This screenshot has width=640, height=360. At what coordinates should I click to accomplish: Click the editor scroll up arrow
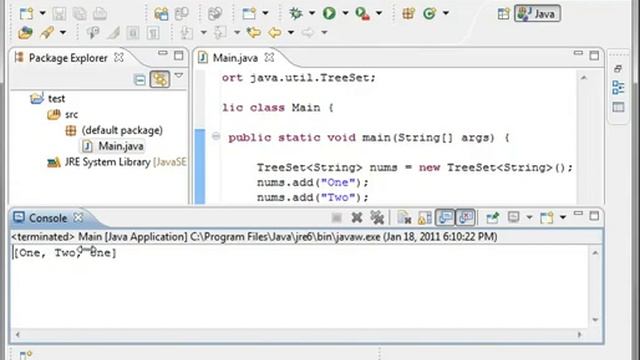tap(584, 78)
